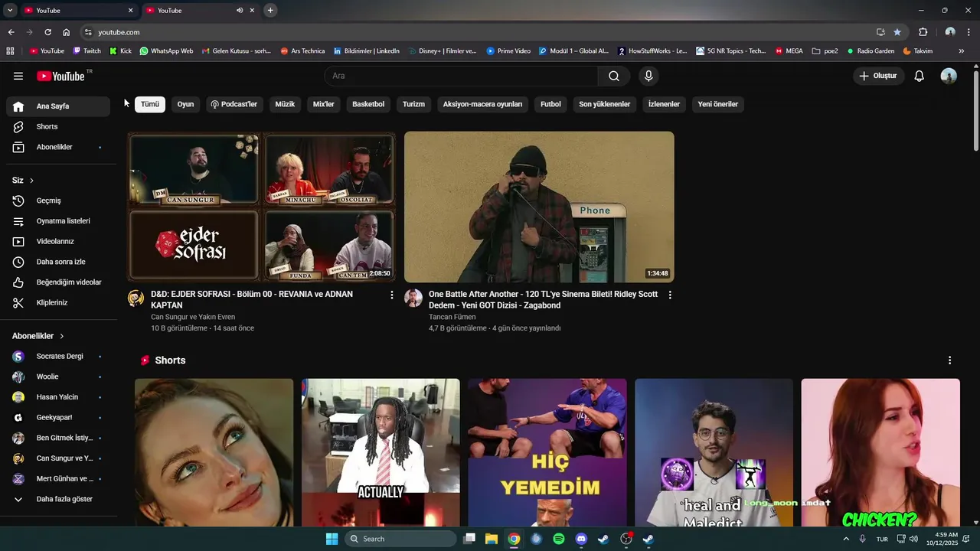The width and height of the screenshot is (980, 551).
Task: Open more options for Ejder Sofrası video
Action: (392, 295)
